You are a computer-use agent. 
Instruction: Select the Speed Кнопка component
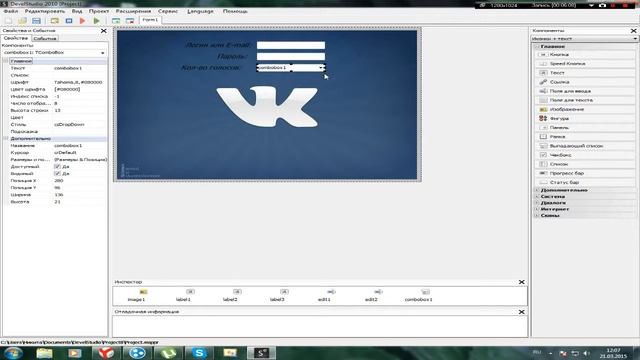click(585, 64)
